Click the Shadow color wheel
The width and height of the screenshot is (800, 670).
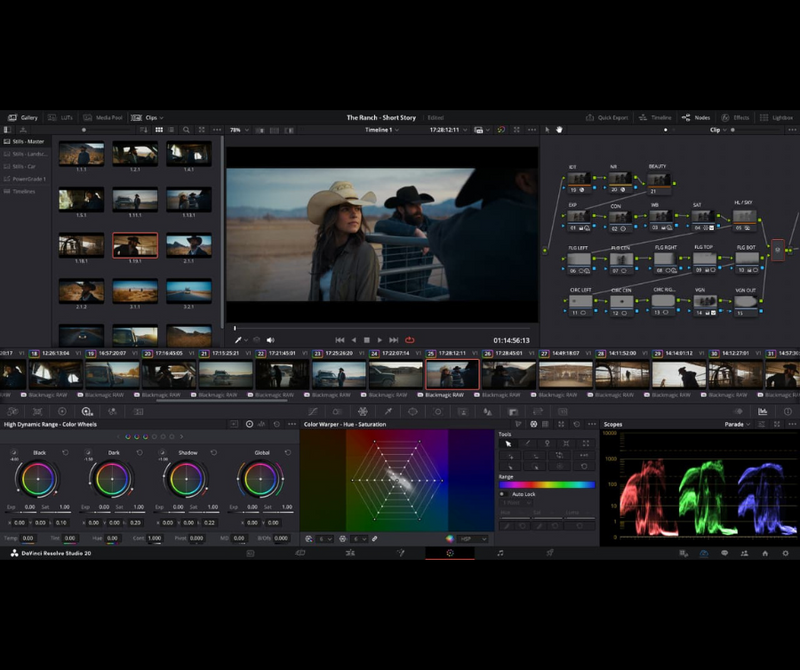[x=186, y=479]
